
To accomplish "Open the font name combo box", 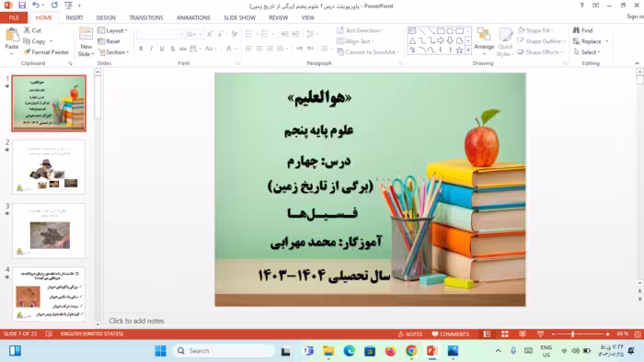I will pyautogui.click(x=160, y=34).
